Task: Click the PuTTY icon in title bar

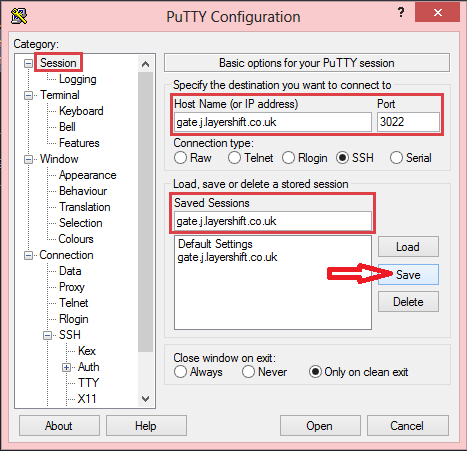Action: (x=19, y=16)
